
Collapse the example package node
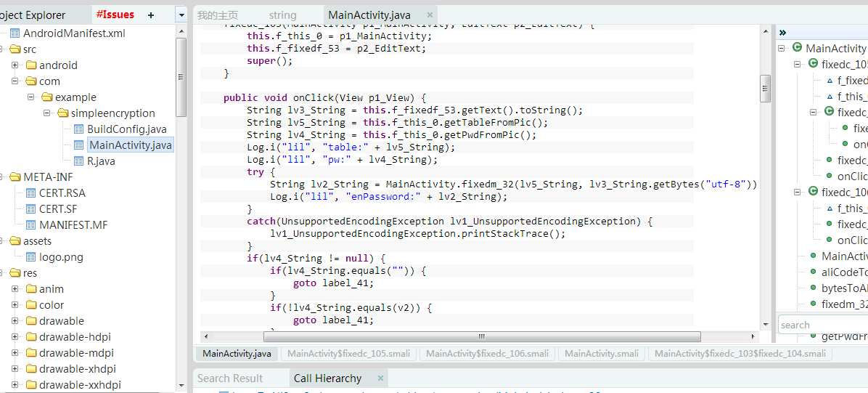tap(31, 97)
